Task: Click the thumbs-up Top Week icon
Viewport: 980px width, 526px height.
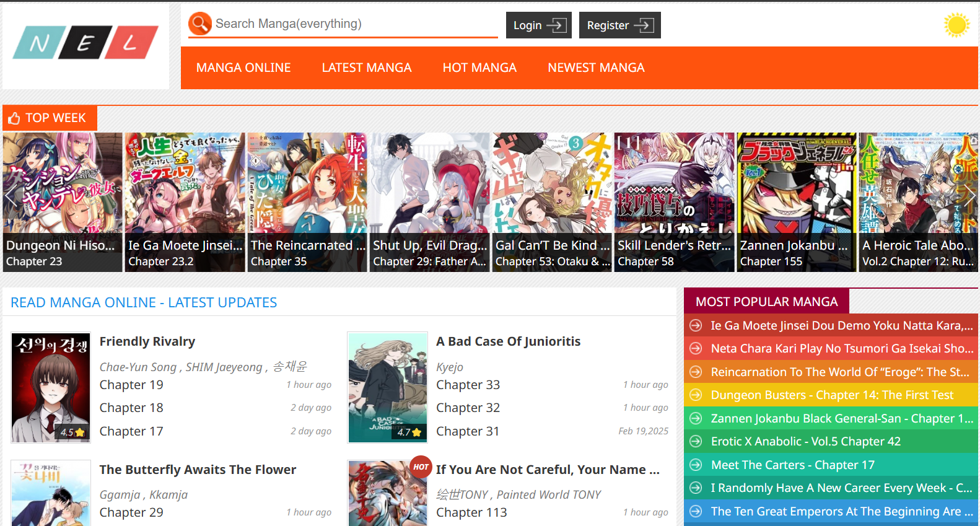Action: click(x=14, y=118)
